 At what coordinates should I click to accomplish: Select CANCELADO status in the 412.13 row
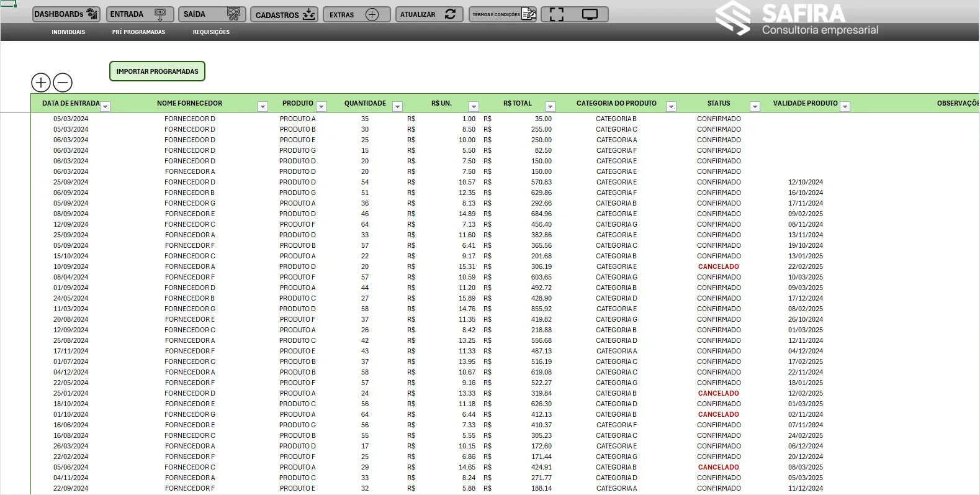(719, 414)
